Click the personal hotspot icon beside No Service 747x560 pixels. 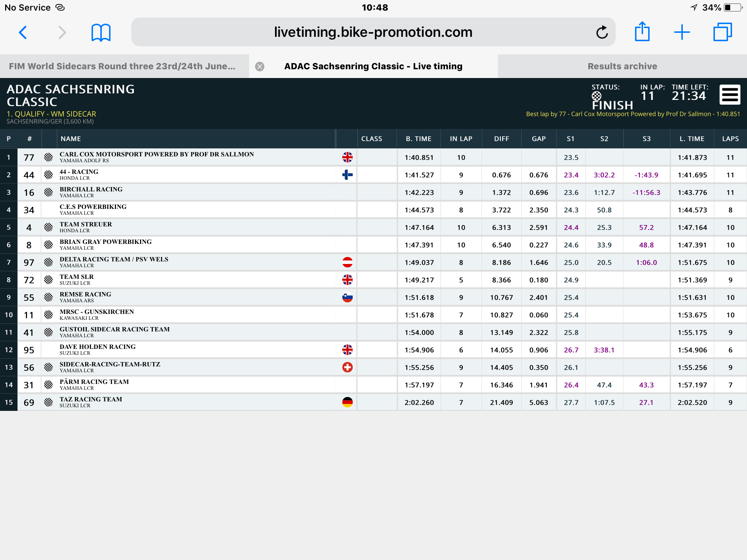(x=60, y=8)
